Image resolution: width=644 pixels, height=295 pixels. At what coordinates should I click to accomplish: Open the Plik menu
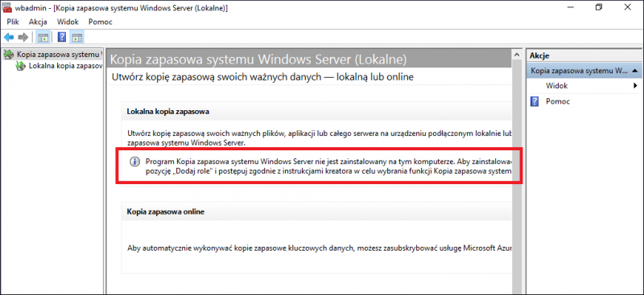click(13, 22)
